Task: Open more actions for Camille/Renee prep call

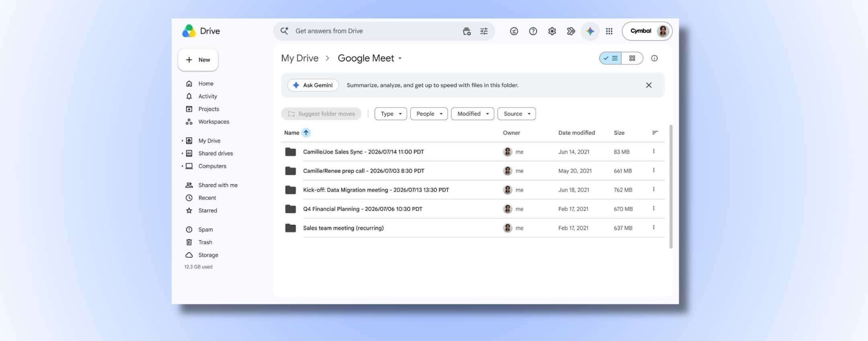Action: tap(654, 170)
